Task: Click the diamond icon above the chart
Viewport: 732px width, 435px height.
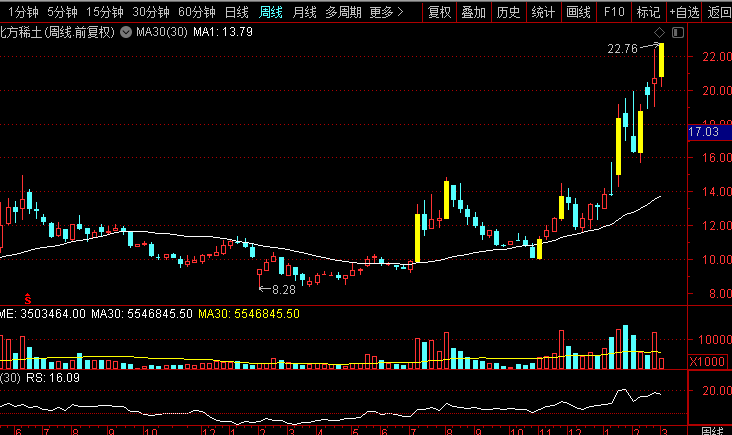Action: [659, 32]
